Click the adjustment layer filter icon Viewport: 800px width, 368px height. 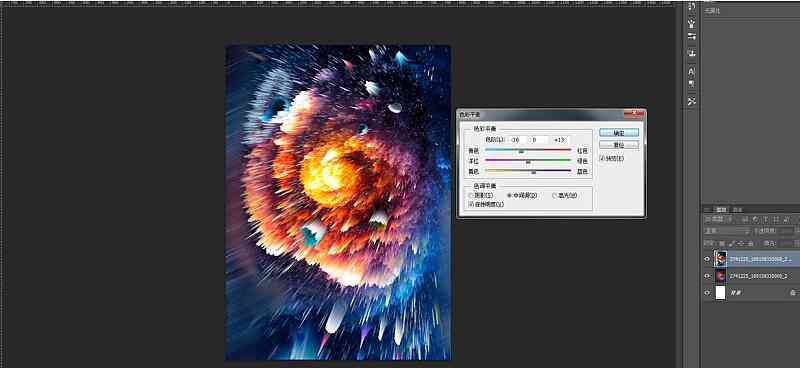(x=756, y=219)
